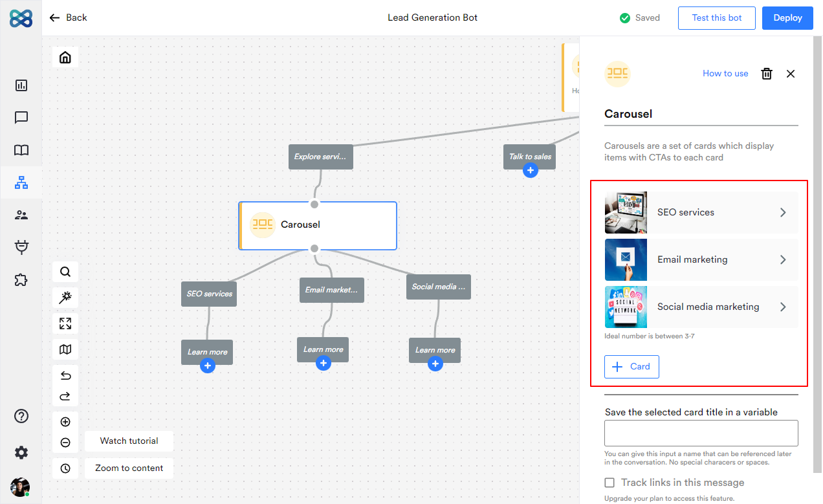The height and width of the screenshot is (504, 823).
Task: Click the Deploy button
Action: 787,18
